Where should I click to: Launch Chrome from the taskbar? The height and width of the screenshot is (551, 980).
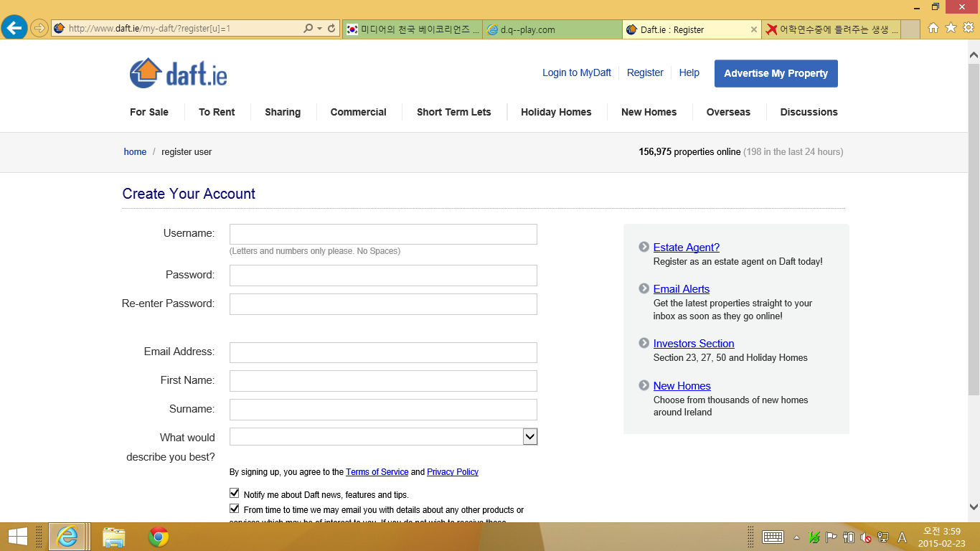pyautogui.click(x=159, y=537)
